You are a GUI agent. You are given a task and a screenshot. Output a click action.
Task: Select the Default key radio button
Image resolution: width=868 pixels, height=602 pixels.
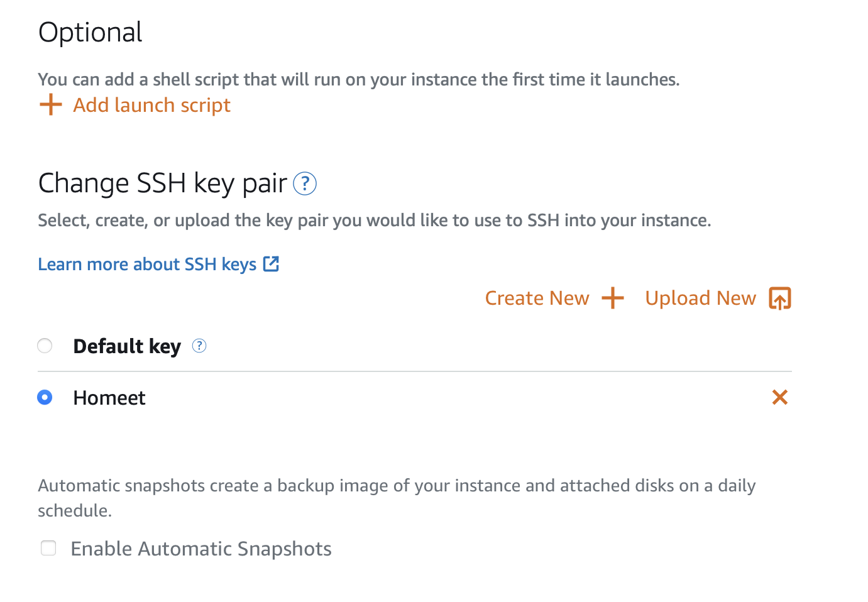(45, 346)
